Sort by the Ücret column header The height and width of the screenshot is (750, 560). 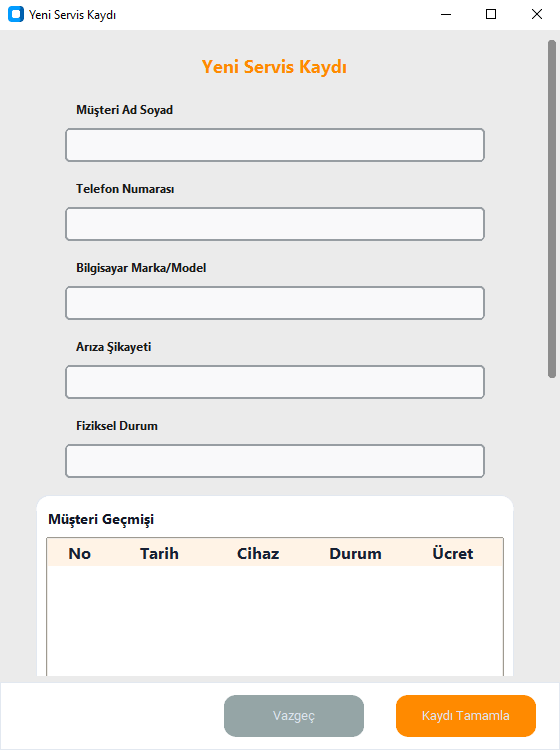452,553
